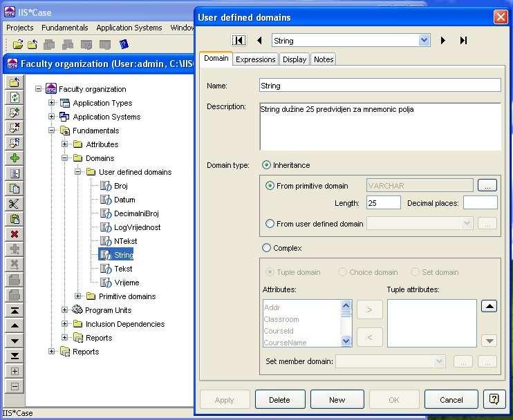Switch to the Expressions tab
This screenshot has height=420, width=513.
pos(256,59)
